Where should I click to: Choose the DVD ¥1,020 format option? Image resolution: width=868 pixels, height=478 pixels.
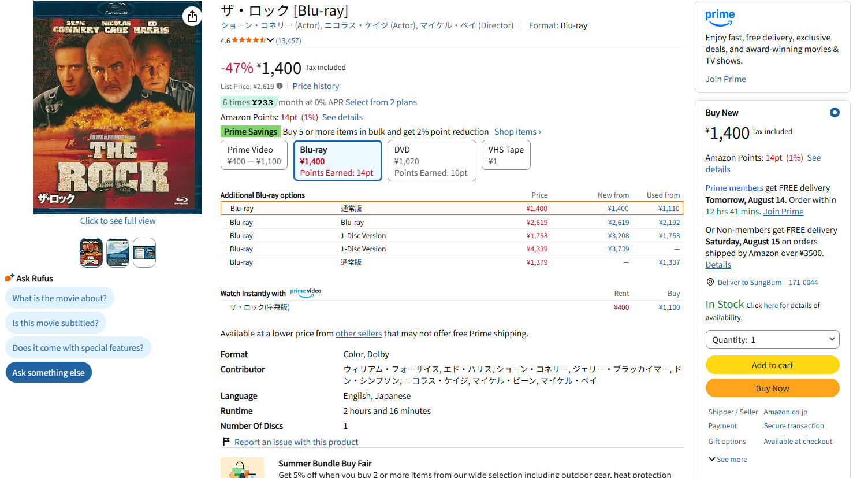click(431, 161)
